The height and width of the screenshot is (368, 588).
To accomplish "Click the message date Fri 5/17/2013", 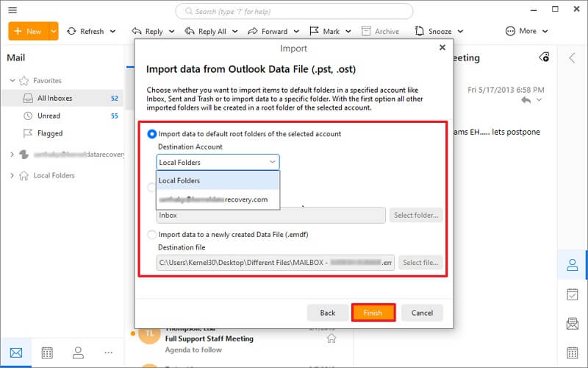I will click(x=506, y=90).
